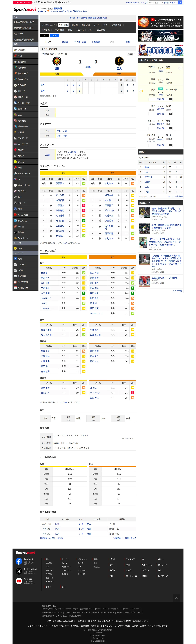
Task: Open 順位表 in the baseball navigation
Action: [74, 25]
